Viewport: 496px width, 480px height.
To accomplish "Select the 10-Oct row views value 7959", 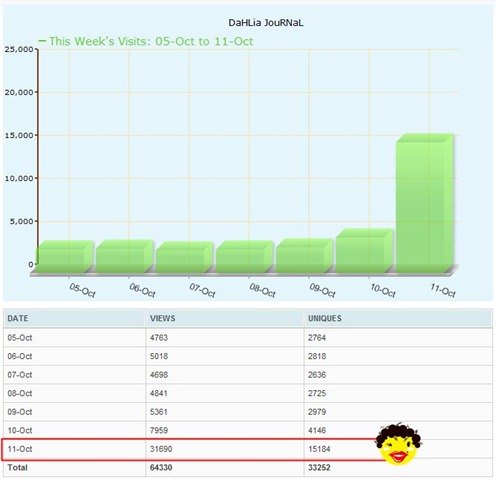I will [159, 430].
